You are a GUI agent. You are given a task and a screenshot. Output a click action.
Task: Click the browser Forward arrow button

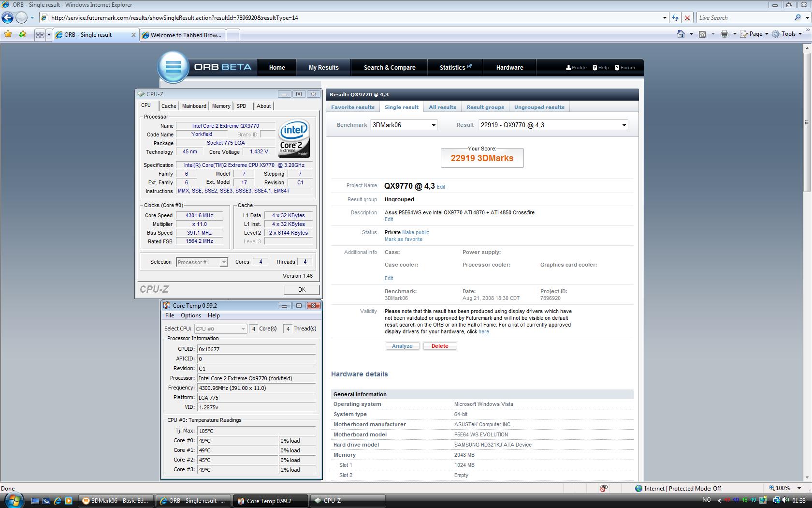pos(21,18)
